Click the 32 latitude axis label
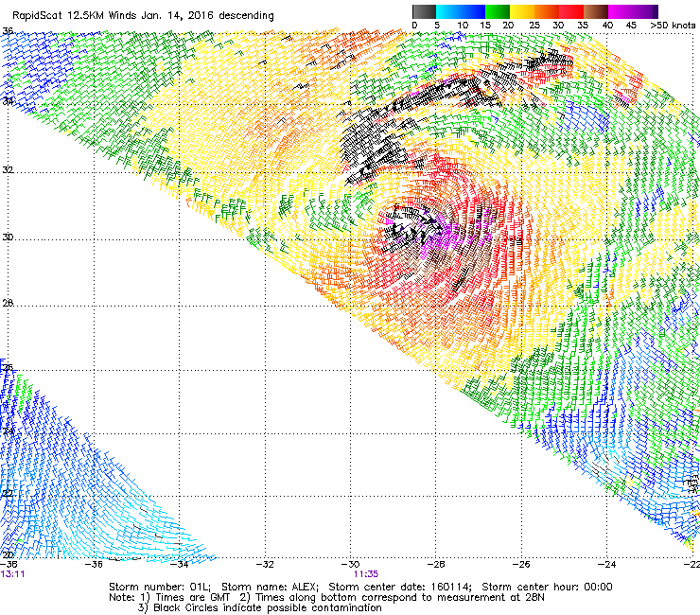 pyautogui.click(x=8, y=170)
